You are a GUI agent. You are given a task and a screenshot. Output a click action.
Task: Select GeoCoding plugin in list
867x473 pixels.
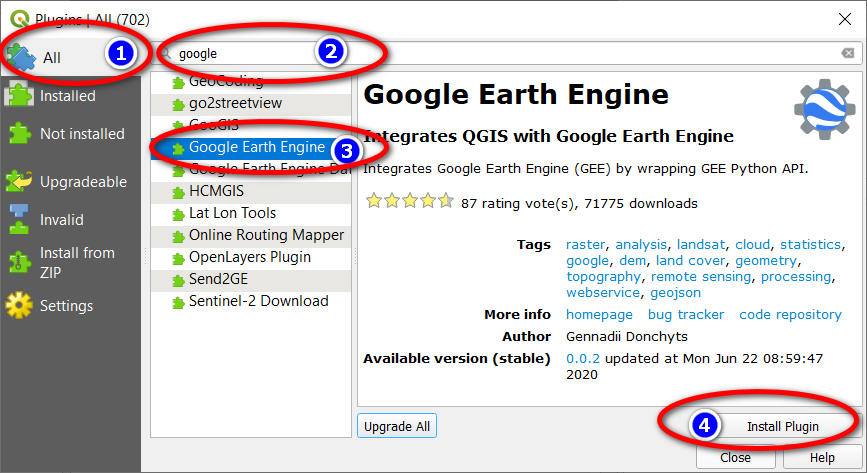click(251, 81)
